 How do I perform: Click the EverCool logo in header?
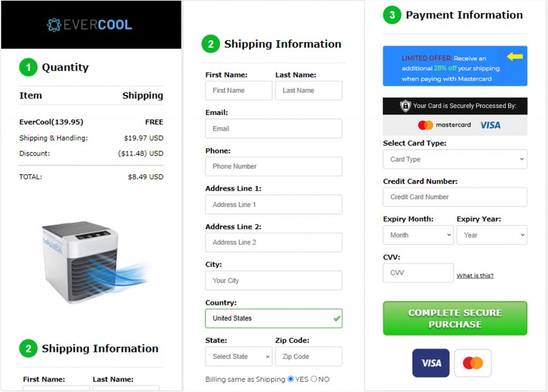pos(89,25)
